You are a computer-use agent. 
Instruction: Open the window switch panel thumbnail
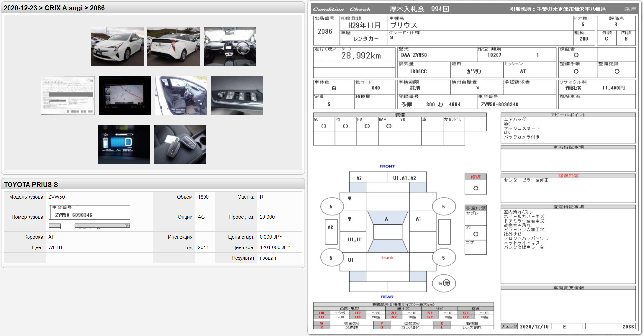[x=237, y=95]
